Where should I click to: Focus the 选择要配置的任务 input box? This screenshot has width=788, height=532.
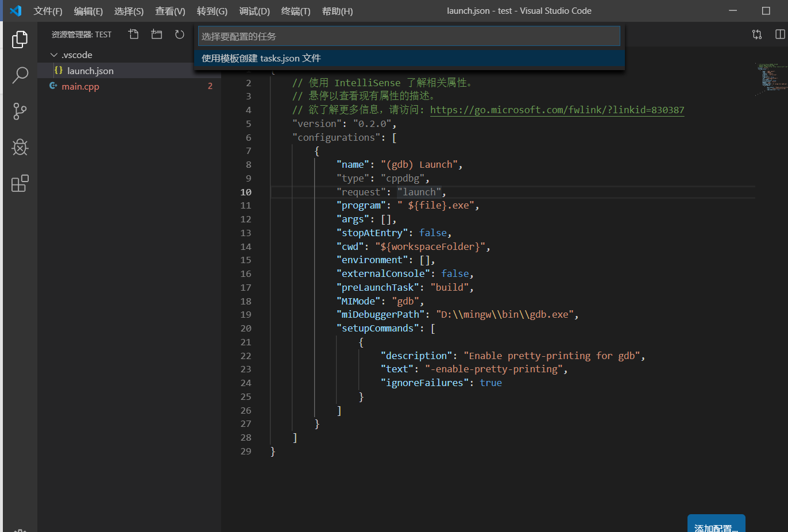pos(409,36)
